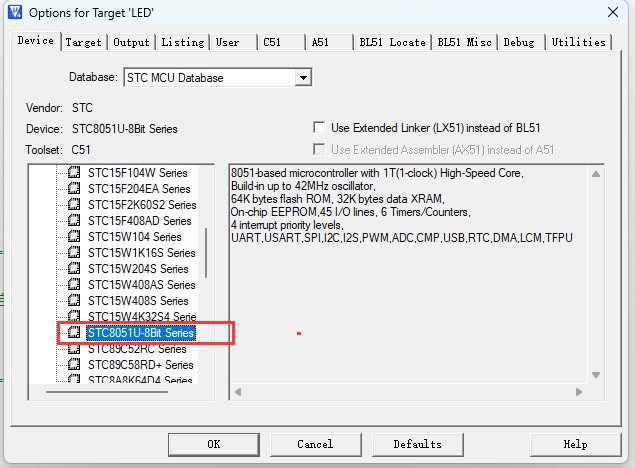Click chip icon beside STC8051U-8Bit Series
This screenshot has height=468, width=635.
[74, 332]
